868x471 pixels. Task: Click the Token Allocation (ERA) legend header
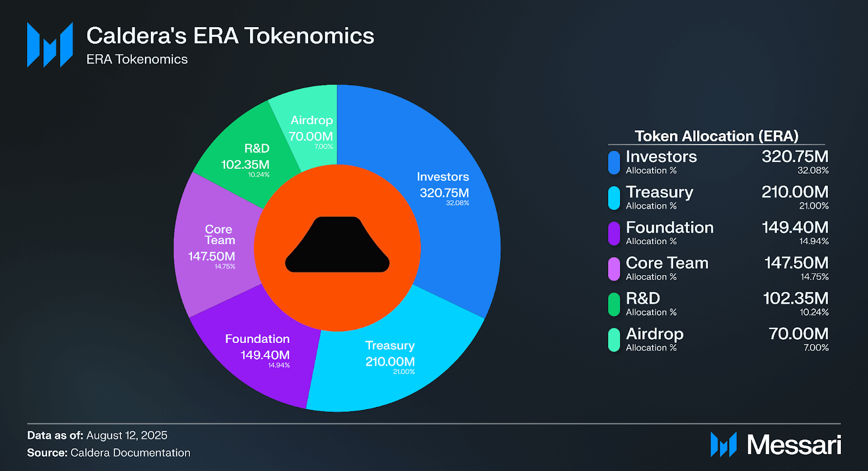pos(716,136)
